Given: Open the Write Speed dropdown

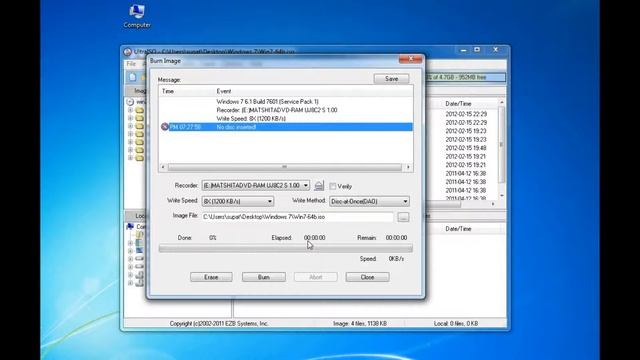Looking at the screenshot, I should (x=270, y=201).
